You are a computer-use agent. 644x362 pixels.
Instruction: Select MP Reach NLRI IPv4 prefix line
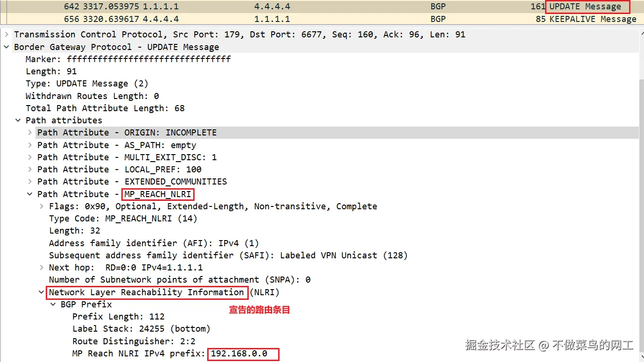pos(170,354)
